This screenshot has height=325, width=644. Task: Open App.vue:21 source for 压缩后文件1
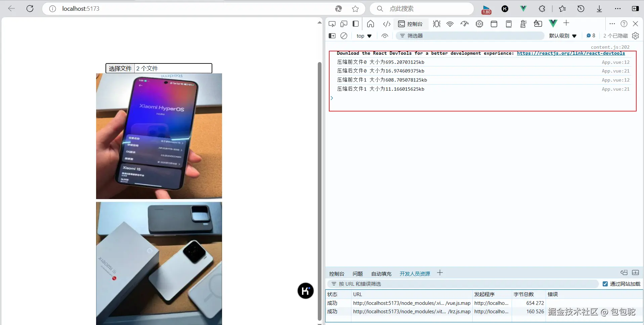click(x=615, y=89)
